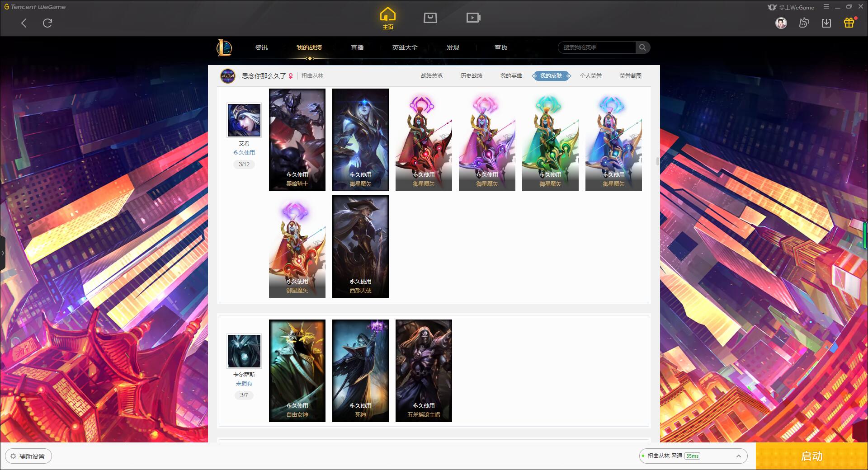The width and height of the screenshot is (868, 470).
Task: Open the store bag icon
Action: (x=430, y=18)
